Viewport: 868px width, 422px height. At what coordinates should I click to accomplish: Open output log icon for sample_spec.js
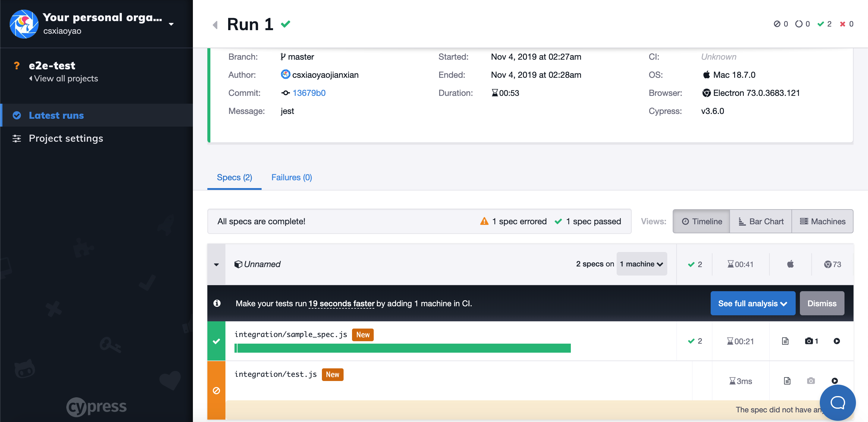(785, 341)
